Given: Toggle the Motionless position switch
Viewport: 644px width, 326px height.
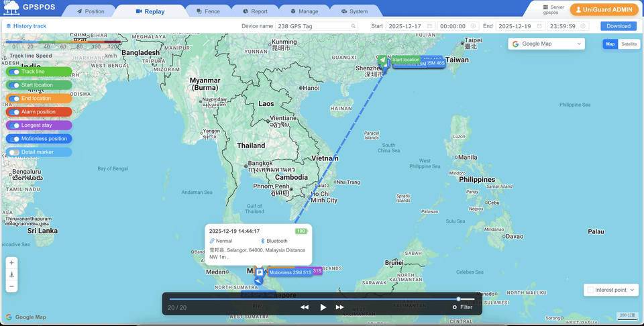Looking at the screenshot, I should 14,139.
